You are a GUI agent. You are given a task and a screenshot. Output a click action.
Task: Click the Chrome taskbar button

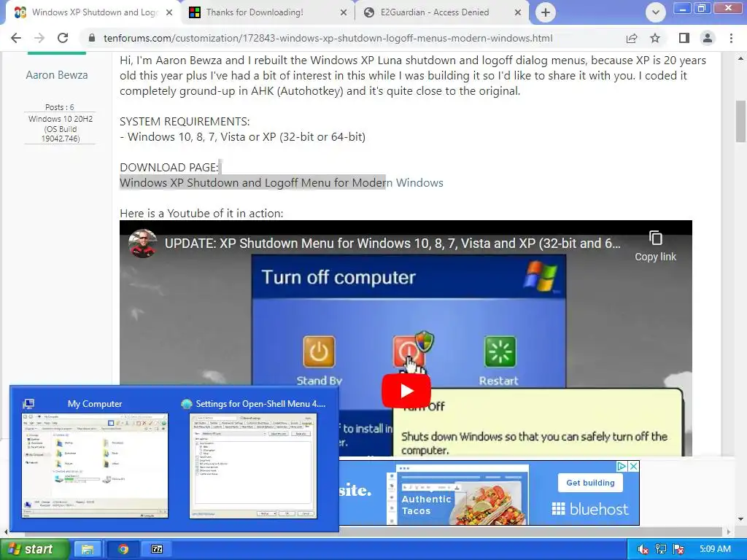(123, 549)
